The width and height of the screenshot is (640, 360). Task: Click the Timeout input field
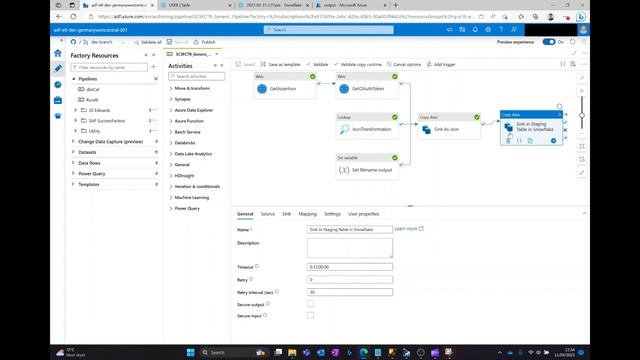[x=350, y=267]
